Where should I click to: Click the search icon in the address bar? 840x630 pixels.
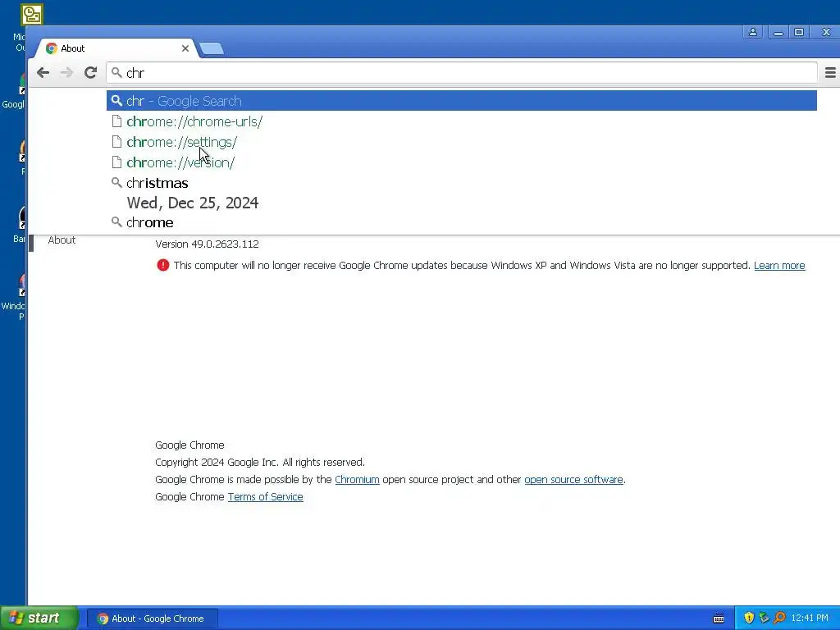pos(116,72)
